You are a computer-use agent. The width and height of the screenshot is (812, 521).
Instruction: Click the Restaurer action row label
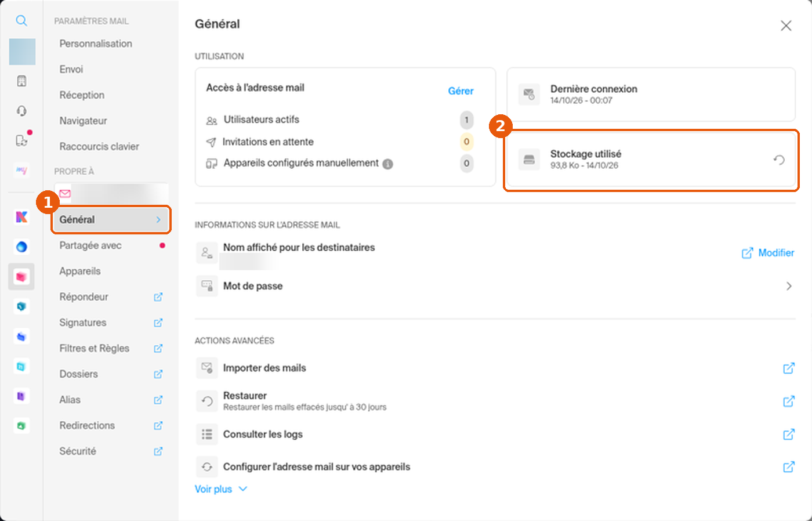coord(245,396)
